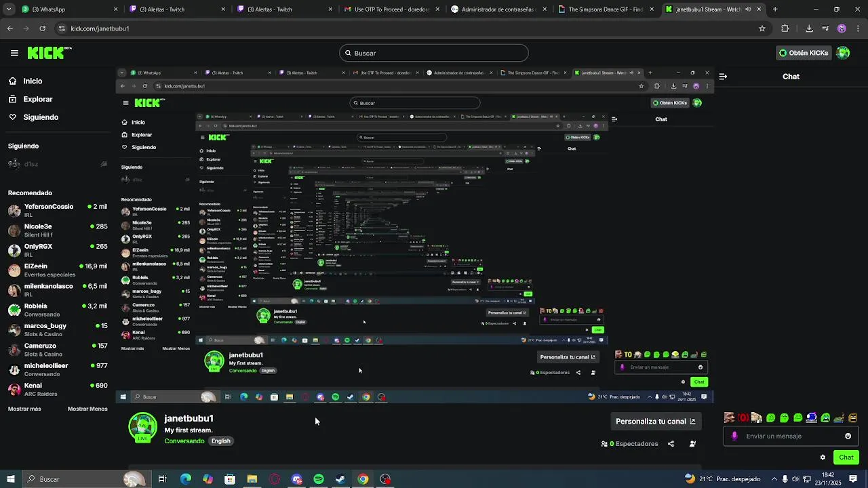Click Robleis avatar in recommended list
This screenshot has height=488, width=868.
pyautogui.click(x=14, y=310)
